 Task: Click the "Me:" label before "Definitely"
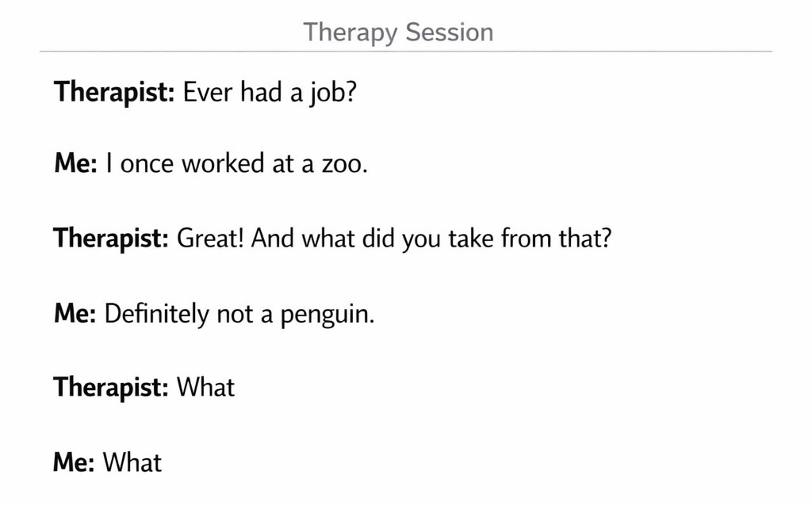point(75,314)
